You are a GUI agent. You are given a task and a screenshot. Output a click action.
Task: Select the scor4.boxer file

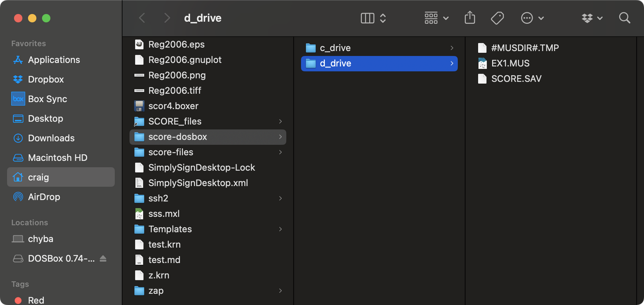click(173, 106)
